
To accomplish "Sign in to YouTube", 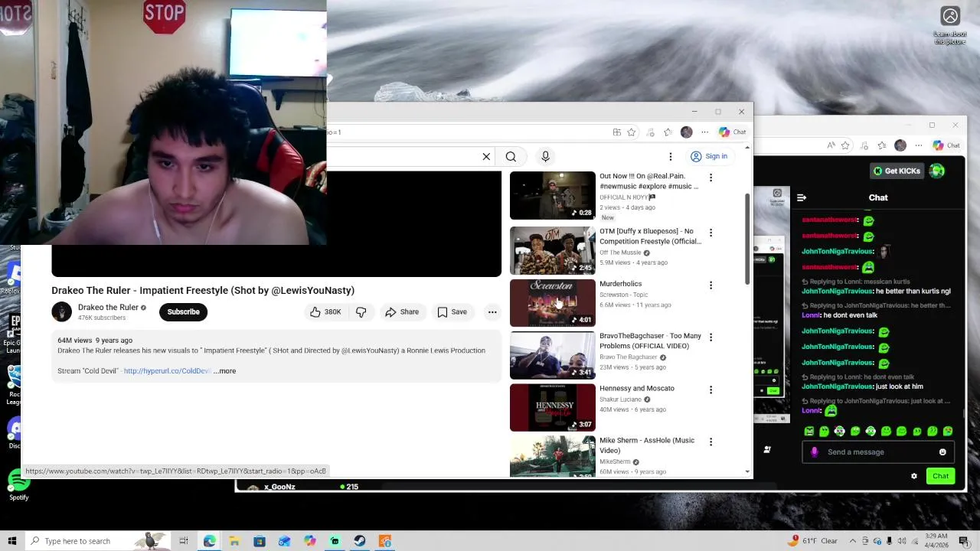I will pyautogui.click(x=709, y=157).
